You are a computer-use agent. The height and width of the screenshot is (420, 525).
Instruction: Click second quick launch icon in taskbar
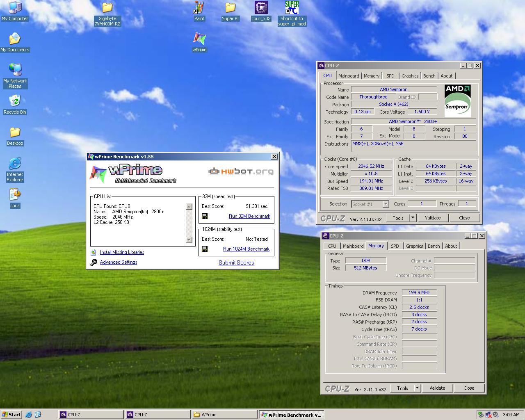[x=38, y=415]
